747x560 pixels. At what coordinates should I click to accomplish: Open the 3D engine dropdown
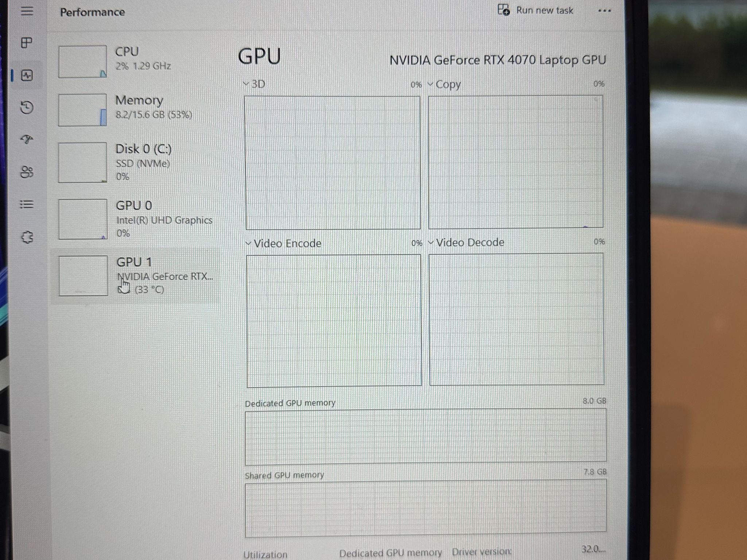click(254, 84)
